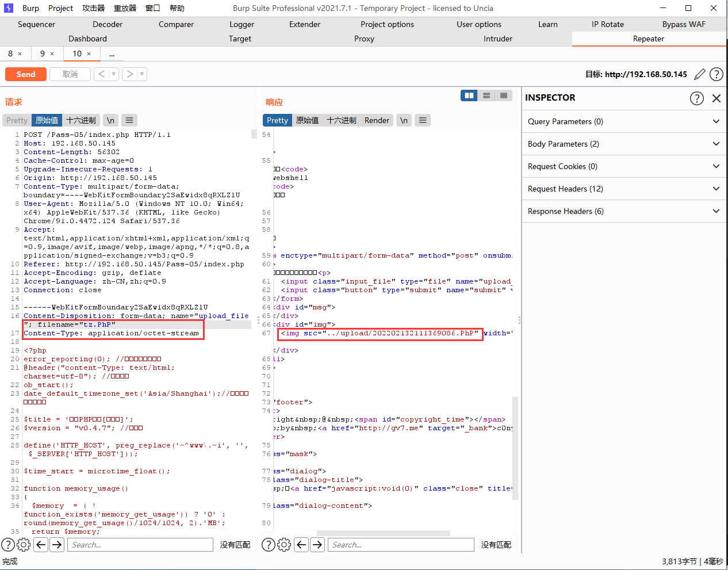Open the 攻击器 menu
This screenshot has width=728, height=570.
(93, 8)
